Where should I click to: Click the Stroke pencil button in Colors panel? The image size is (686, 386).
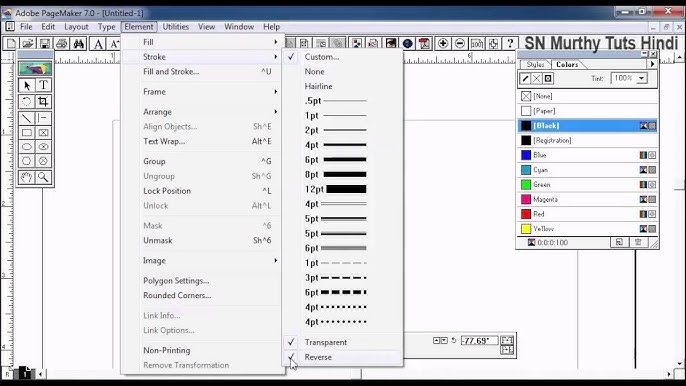525,78
